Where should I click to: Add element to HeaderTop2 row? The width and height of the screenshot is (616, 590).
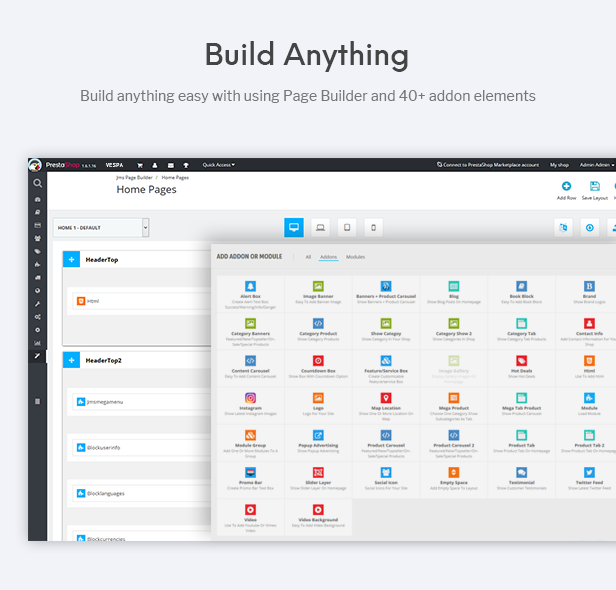coord(72,360)
